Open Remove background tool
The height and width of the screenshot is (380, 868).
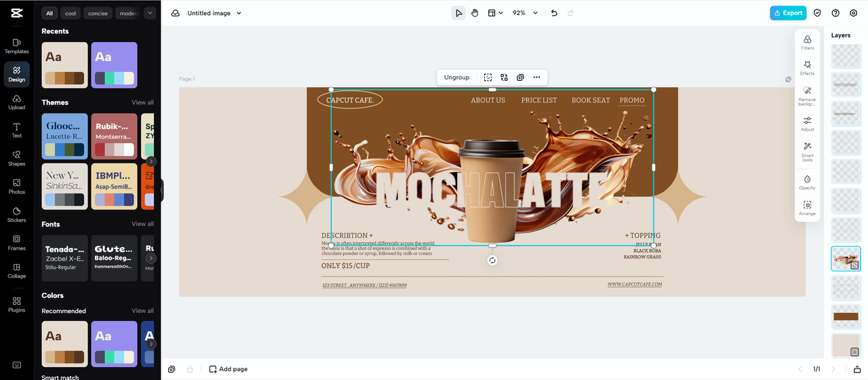click(807, 96)
